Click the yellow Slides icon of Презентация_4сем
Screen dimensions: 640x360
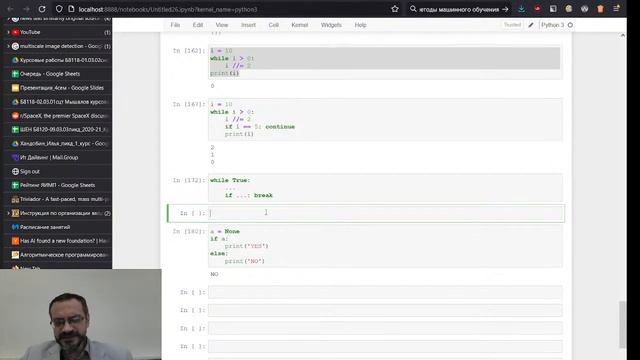(x=15, y=88)
